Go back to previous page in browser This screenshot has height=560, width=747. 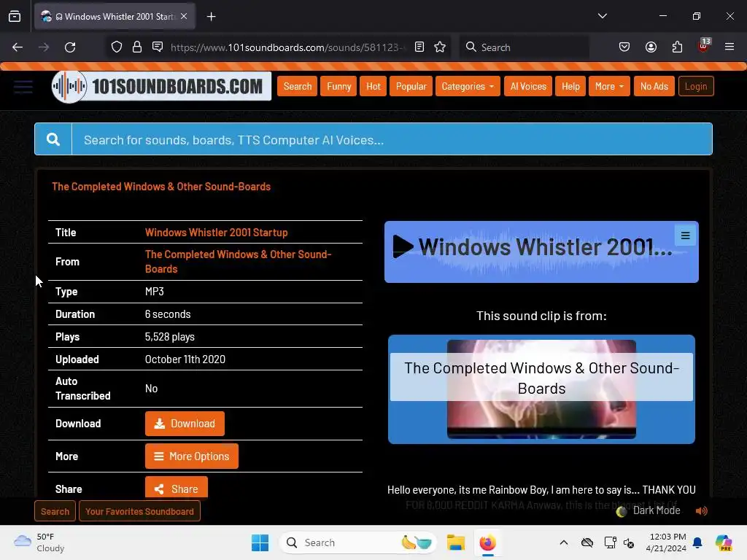click(18, 47)
